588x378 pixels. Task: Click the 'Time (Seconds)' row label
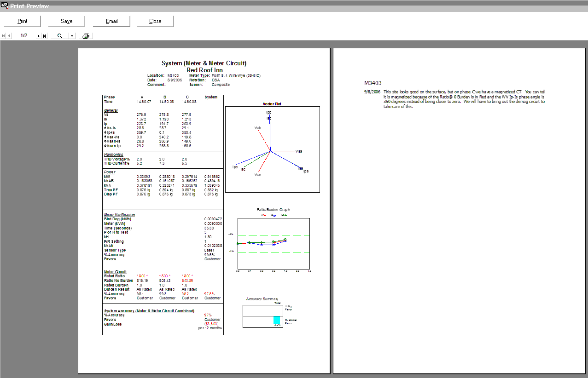click(x=118, y=228)
